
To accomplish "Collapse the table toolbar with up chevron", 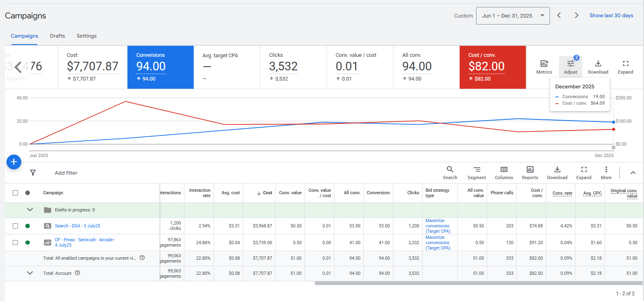I will tap(633, 173).
